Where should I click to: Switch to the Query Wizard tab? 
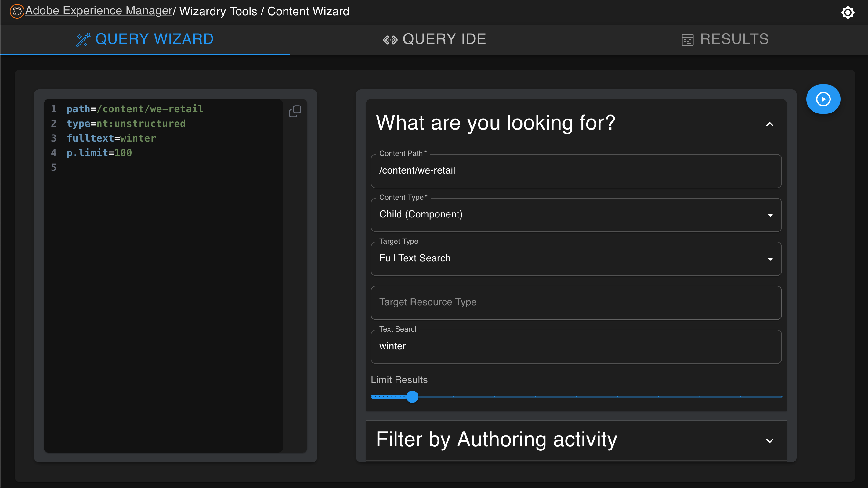click(145, 39)
